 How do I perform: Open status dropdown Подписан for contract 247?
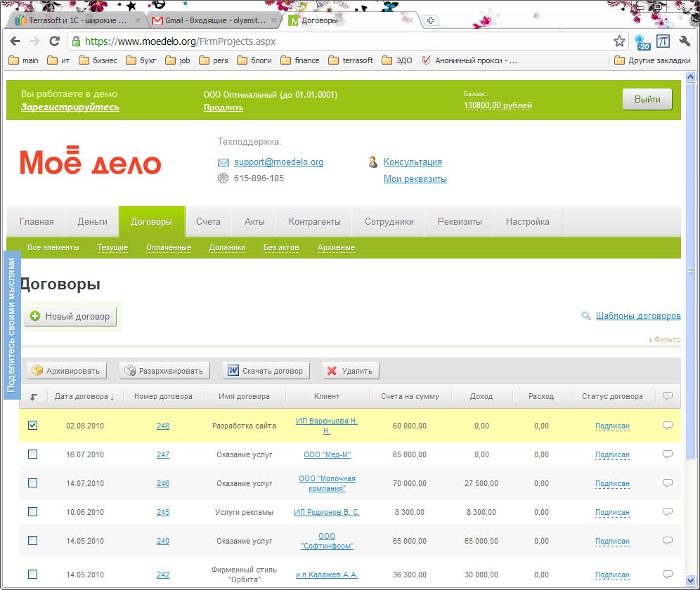tap(612, 455)
